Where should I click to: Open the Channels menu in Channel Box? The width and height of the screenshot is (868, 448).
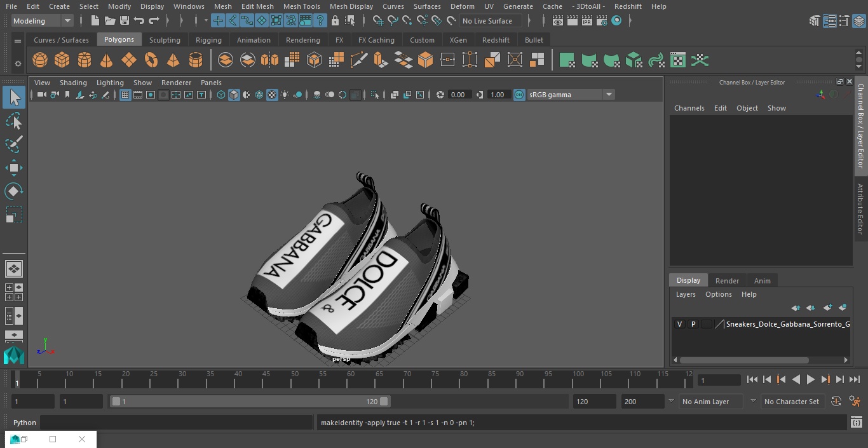[x=689, y=108]
